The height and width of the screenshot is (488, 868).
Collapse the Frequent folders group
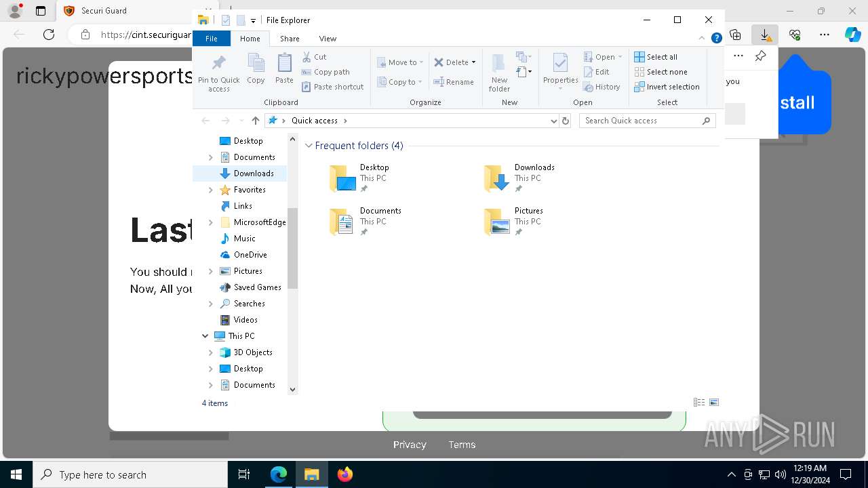[309, 146]
